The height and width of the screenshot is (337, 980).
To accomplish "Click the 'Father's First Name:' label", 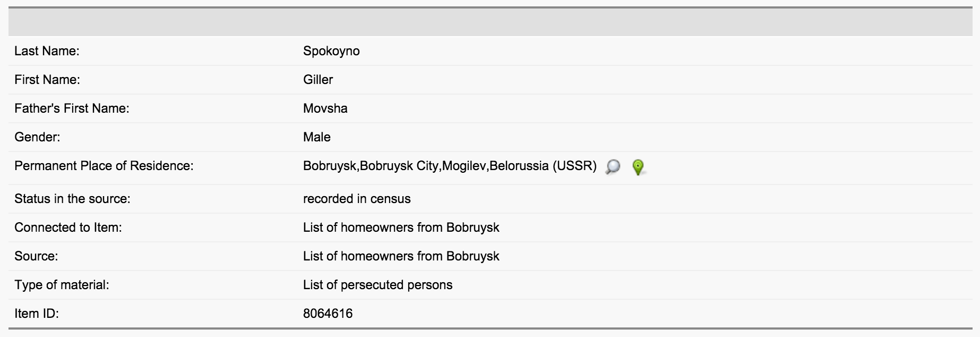I will [x=72, y=108].
